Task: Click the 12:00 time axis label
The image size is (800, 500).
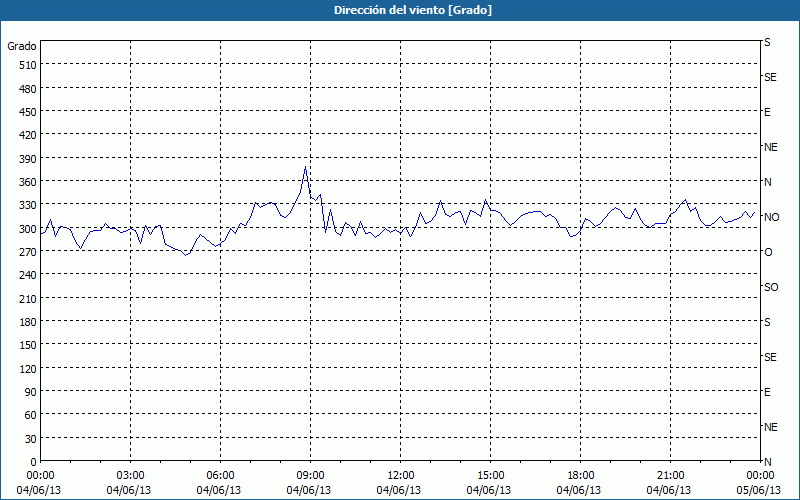Action: [400, 475]
